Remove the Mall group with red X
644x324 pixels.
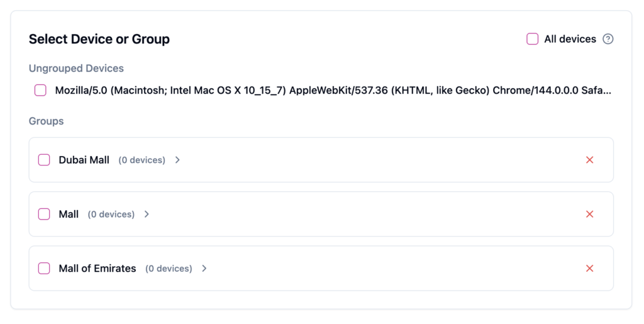[x=589, y=214]
